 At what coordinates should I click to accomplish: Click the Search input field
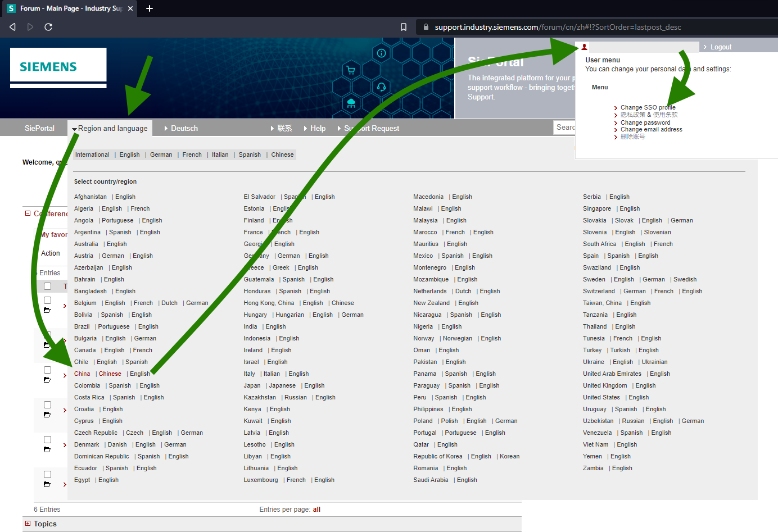pyautogui.click(x=564, y=128)
